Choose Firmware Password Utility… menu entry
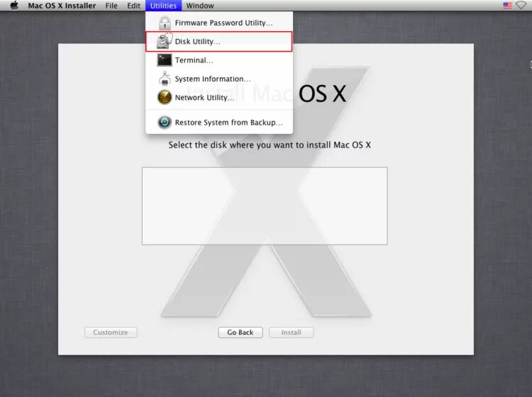The width and height of the screenshot is (532, 397). coord(219,23)
